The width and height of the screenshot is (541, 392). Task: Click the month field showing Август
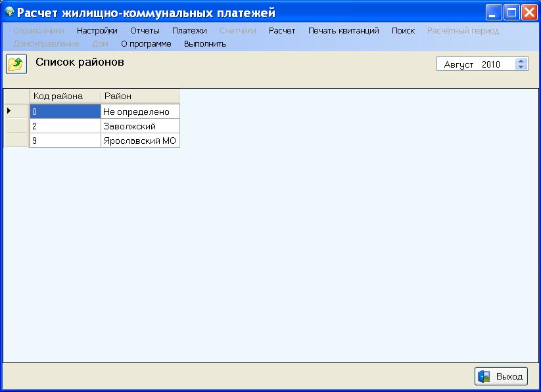pyautogui.click(x=459, y=64)
